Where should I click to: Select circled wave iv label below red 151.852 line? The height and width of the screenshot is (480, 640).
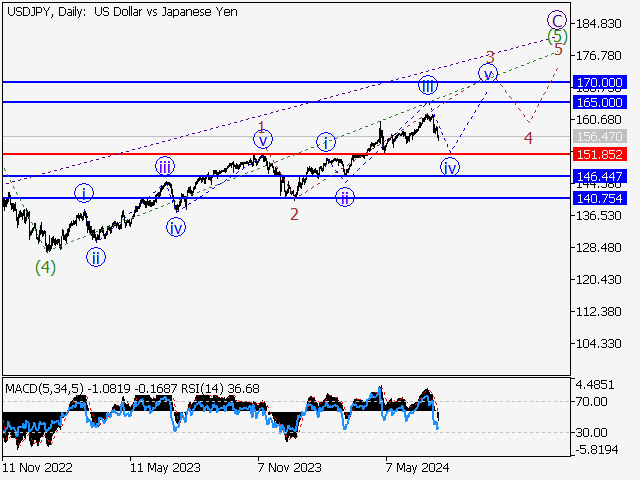click(450, 167)
